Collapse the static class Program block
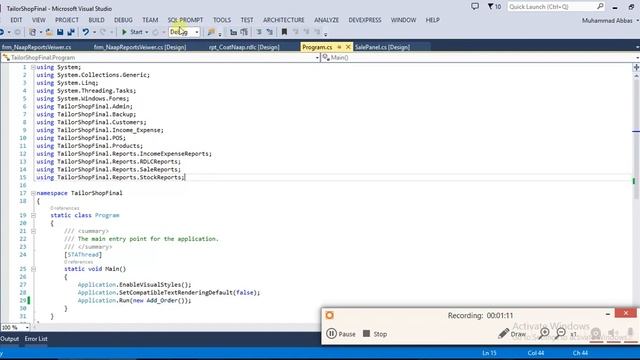The image size is (640, 360). click(33, 215)
